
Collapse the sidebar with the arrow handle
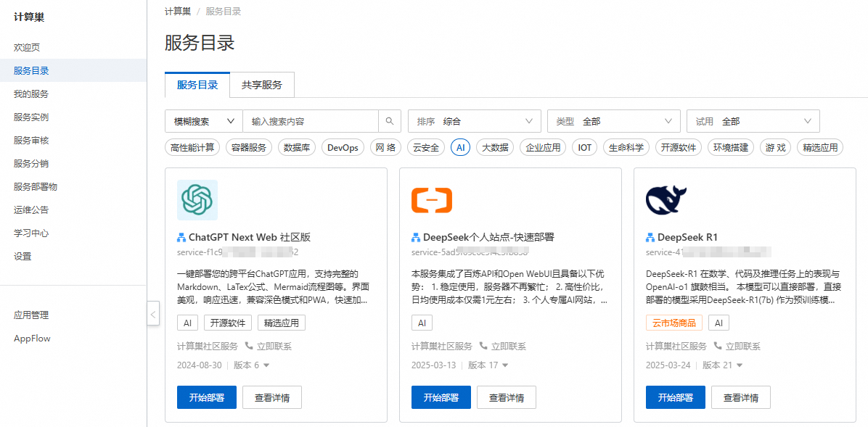153,315
